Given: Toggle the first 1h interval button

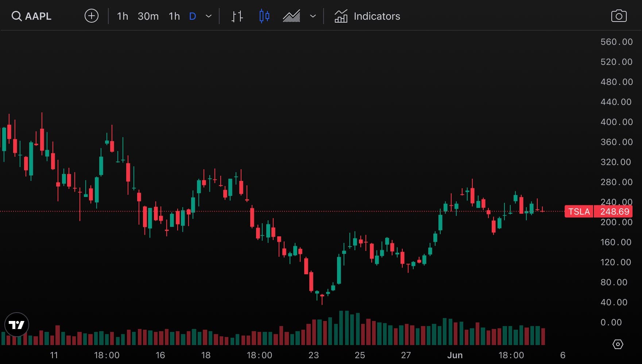Looking at the screenshot, I should coord(122,16).
